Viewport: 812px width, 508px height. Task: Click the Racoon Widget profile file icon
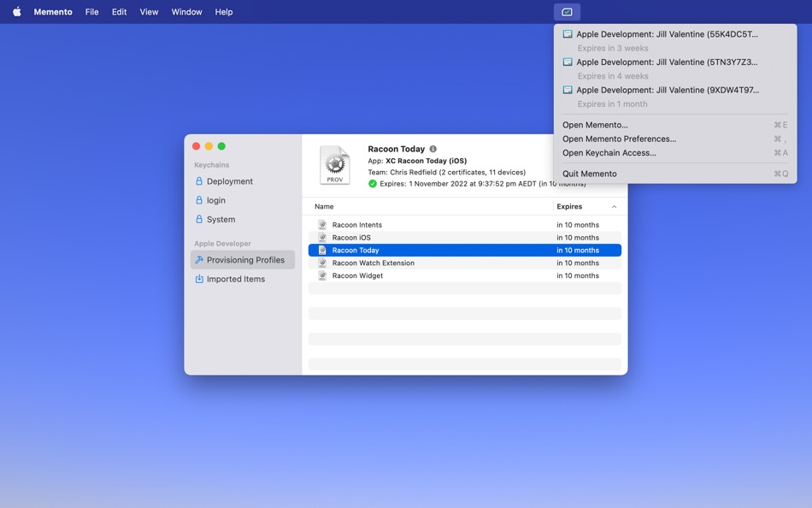(322, 275)
